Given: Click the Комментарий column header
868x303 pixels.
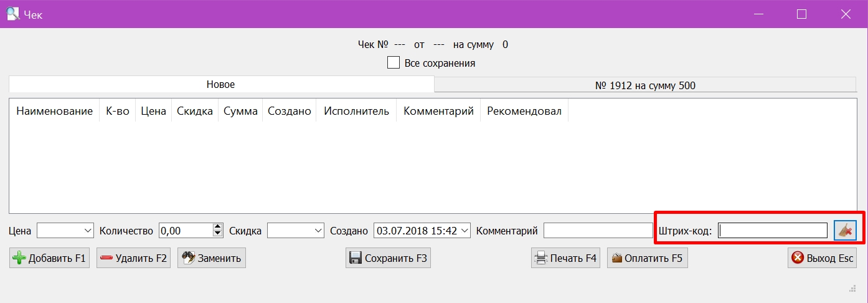Looking at the screenshot, I should click(x=438, y=111).
